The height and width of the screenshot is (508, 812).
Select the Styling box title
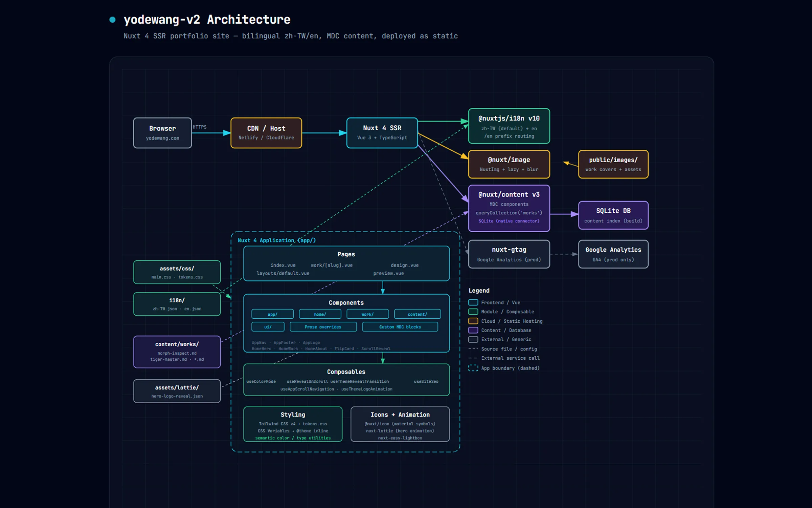pos(293,415)
